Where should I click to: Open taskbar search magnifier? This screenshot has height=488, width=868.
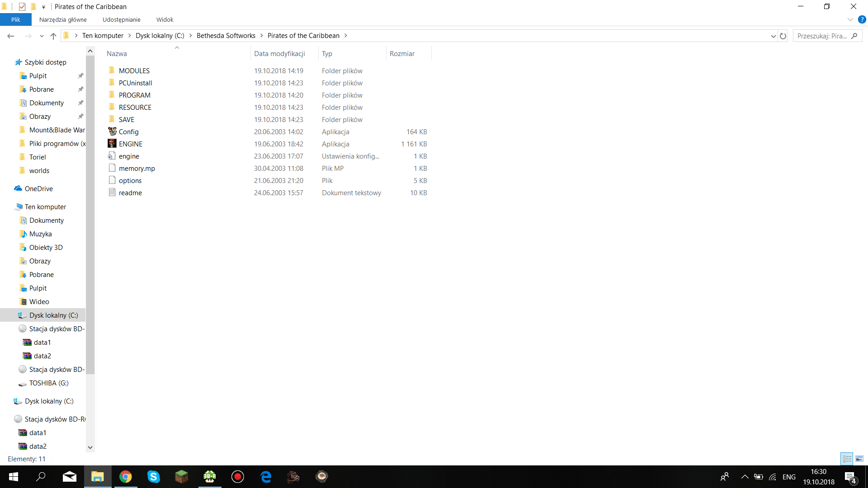41,477
